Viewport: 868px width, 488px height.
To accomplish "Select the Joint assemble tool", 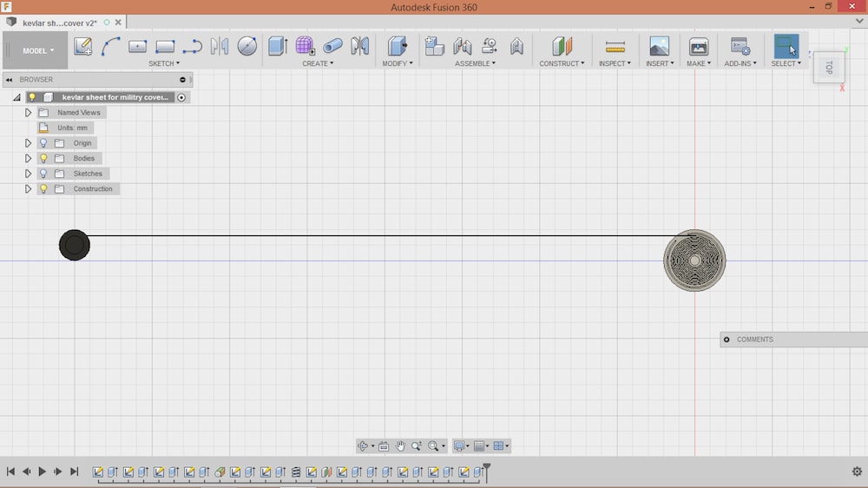I will (463, 46).
